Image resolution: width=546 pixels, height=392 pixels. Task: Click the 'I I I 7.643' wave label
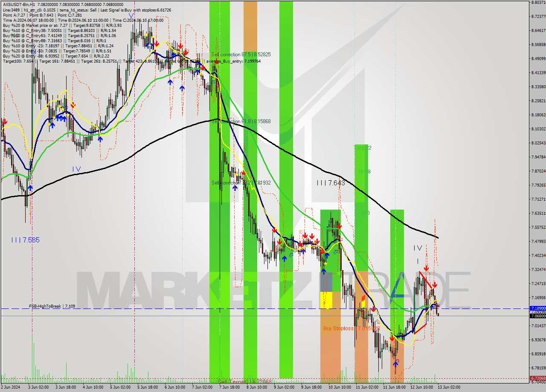(331, 182)
